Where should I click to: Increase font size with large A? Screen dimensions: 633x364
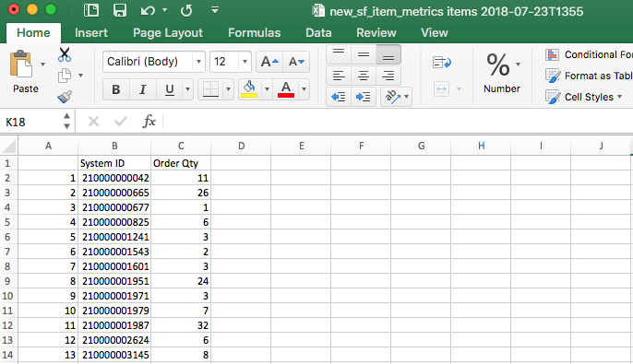269,62
